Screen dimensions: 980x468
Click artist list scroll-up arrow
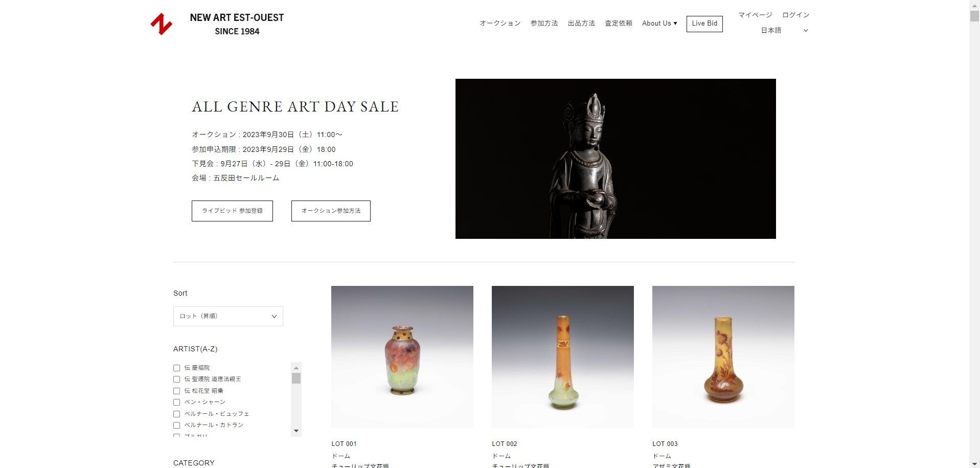tap(296, 368)
